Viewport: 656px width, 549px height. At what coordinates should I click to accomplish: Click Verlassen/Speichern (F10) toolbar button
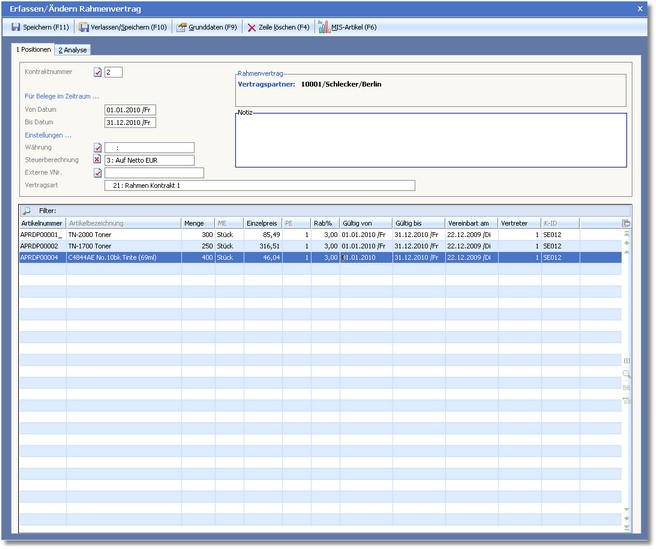(124, 27)
